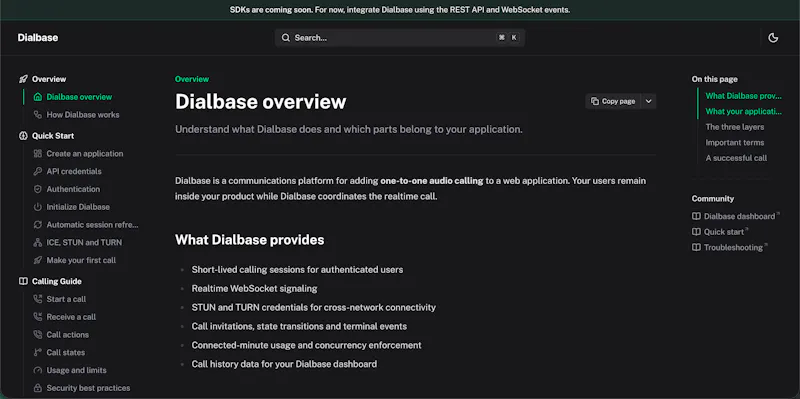
Task: Open the Search field
Action: coord(399,38)
